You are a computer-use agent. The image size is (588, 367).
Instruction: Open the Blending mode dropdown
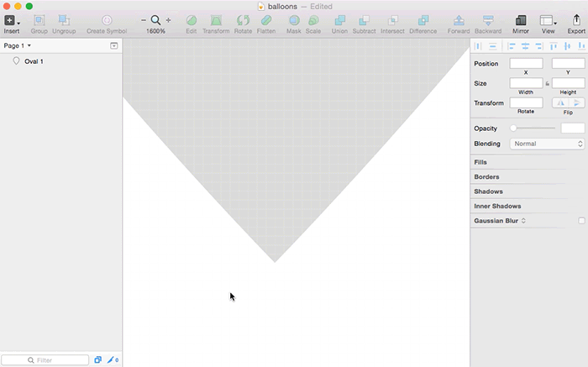[x=547, y=144]
